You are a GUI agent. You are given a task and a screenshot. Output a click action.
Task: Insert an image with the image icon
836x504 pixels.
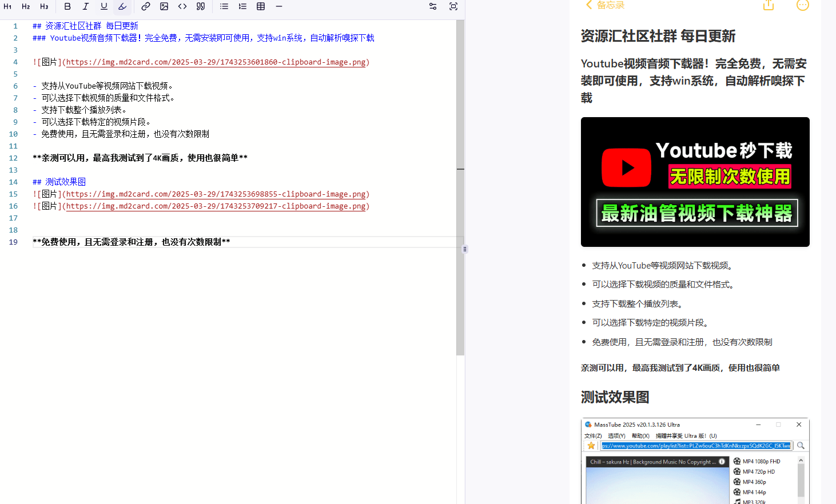pyautogui.click(x=164, y=6)
